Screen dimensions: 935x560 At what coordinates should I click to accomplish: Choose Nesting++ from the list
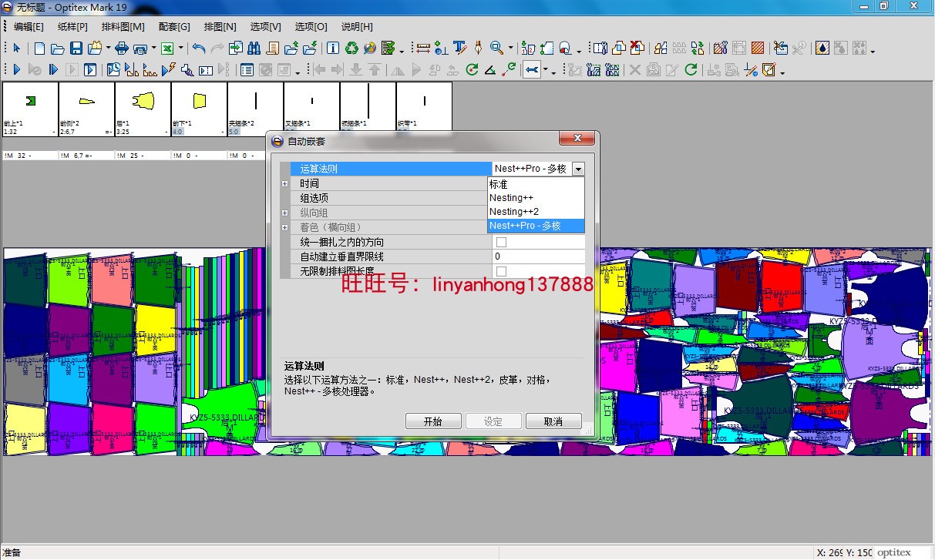click(x=536, y=198)
